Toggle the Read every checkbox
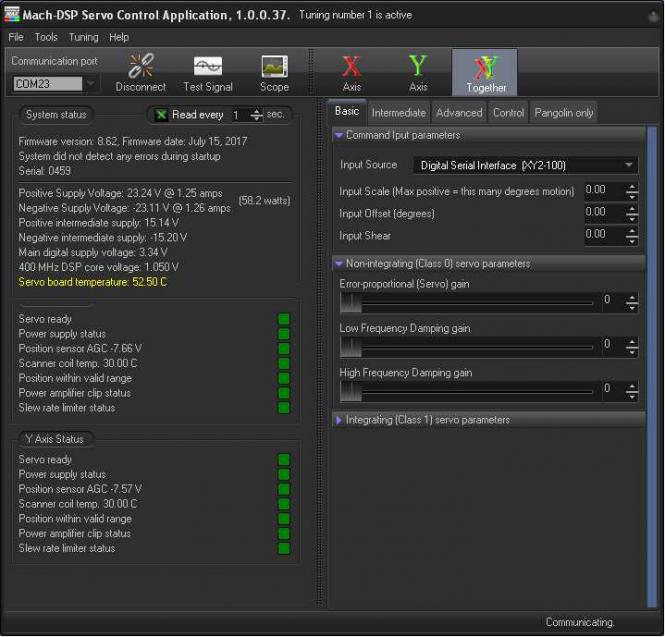The image size is (665, 637). point(161,115)
